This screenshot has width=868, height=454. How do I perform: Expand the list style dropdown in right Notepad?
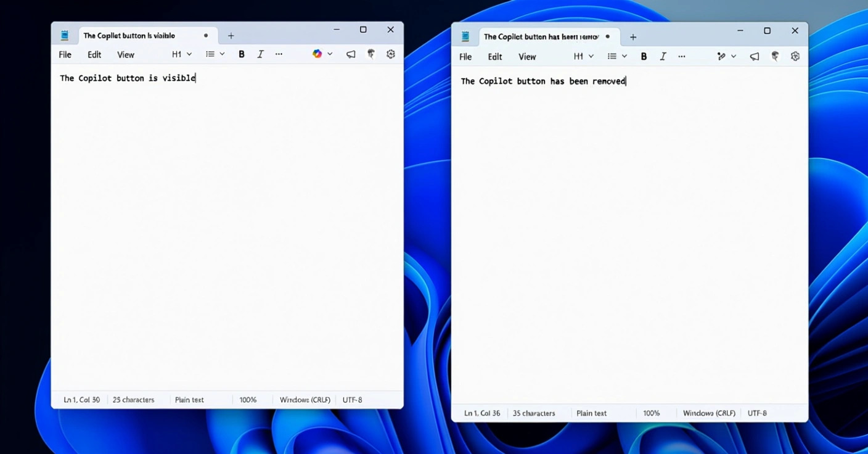coord(617,57)
